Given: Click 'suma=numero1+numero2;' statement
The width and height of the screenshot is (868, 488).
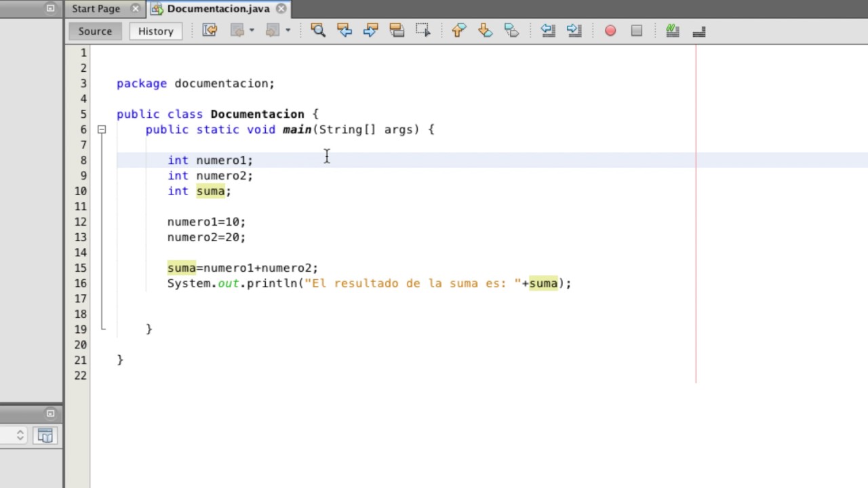Looking at the screenshot, I should (x=243, y=268).
